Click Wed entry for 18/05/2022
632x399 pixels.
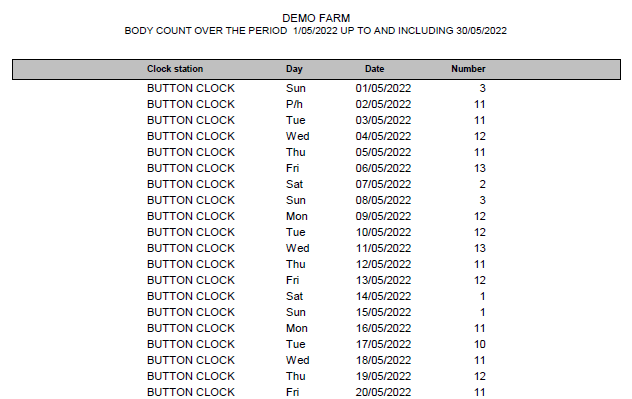(297, 360)
